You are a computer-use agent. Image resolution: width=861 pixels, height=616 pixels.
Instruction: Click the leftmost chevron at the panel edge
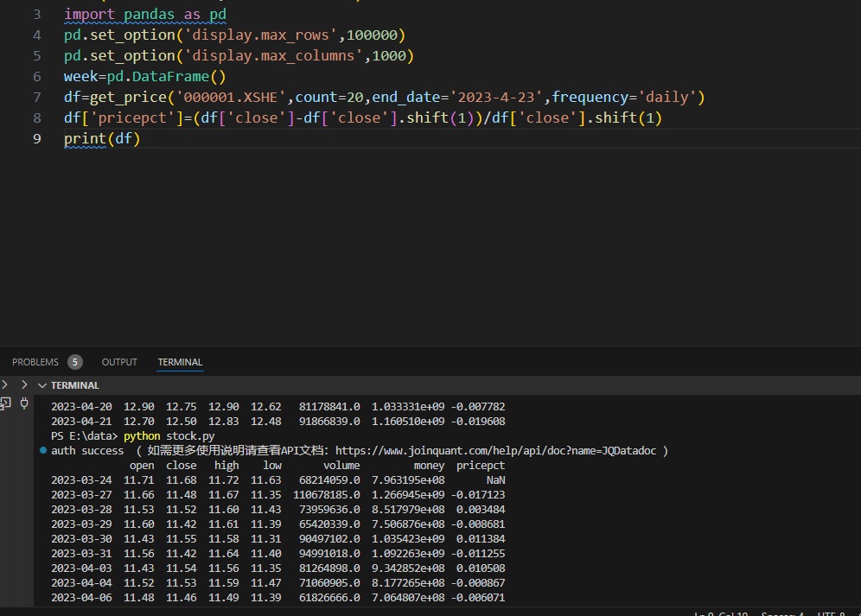tap(5, 384)
